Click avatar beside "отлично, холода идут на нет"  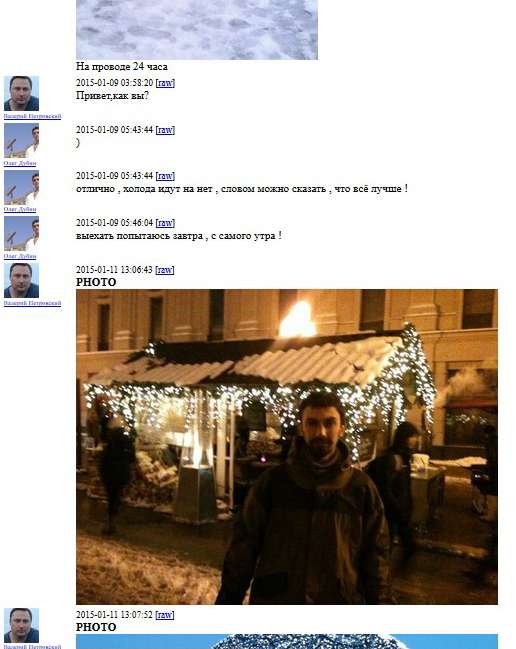click(22, 187)
